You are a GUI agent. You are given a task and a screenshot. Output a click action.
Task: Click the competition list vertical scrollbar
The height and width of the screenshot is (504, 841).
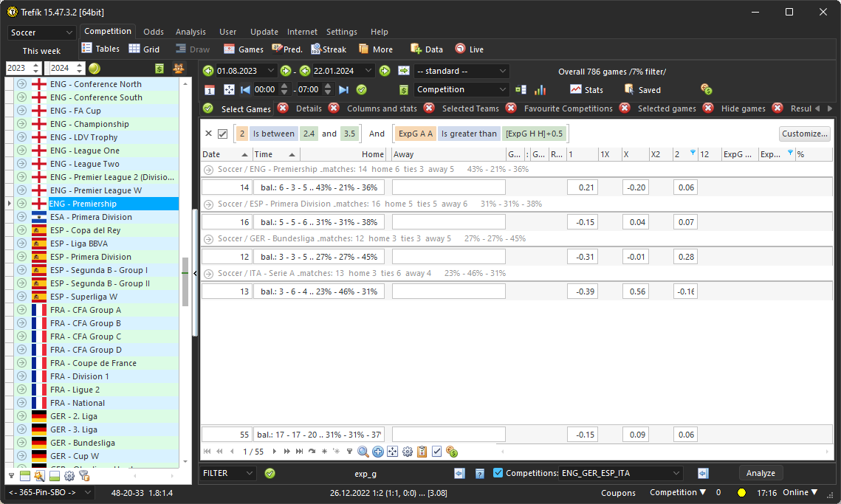(185, 280)
